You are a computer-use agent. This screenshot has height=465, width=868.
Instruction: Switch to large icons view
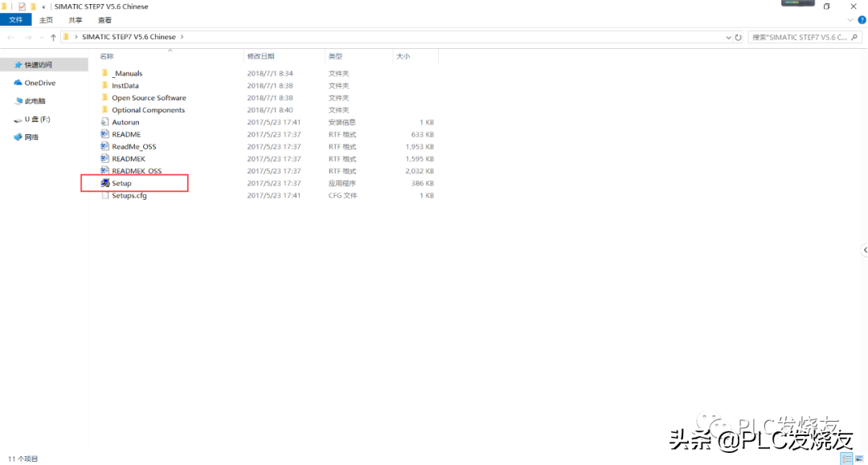(858, 459)
